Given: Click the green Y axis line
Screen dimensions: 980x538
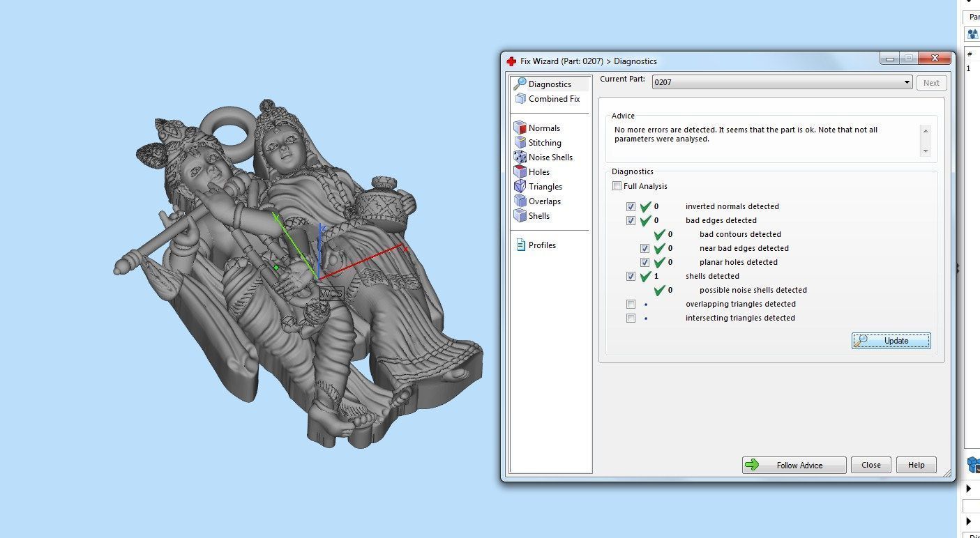Looking at the screenshot, I should click(x=295, y=246).
